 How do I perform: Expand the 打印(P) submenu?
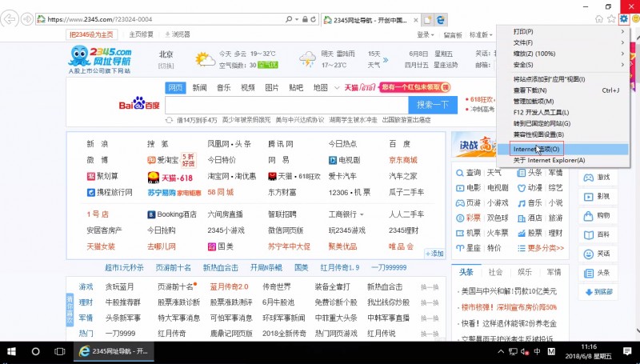point(562,31)
